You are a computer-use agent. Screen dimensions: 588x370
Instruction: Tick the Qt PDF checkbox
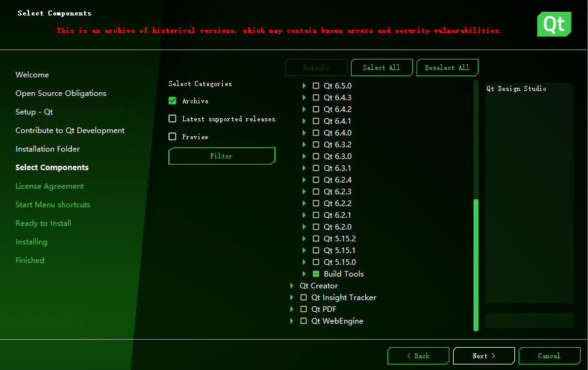coord(304,309)
